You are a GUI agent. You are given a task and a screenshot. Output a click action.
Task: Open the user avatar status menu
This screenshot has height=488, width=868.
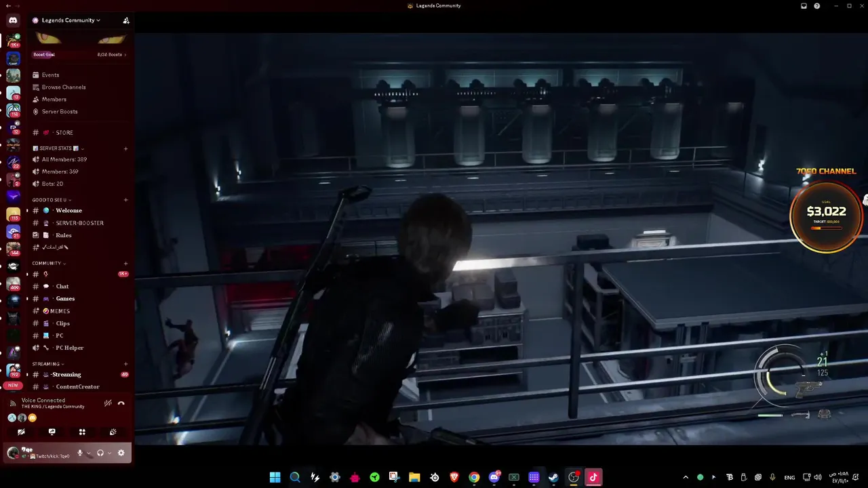point(13,453)
